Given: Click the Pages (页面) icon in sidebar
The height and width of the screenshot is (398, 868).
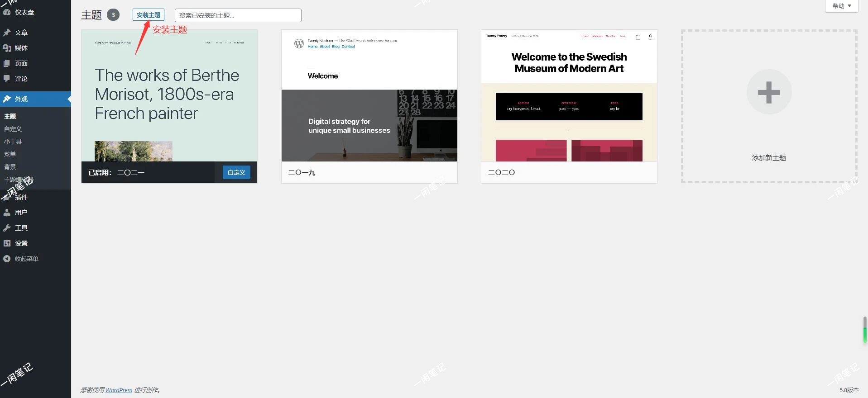Looking at the screenshot, I should 7,63.
